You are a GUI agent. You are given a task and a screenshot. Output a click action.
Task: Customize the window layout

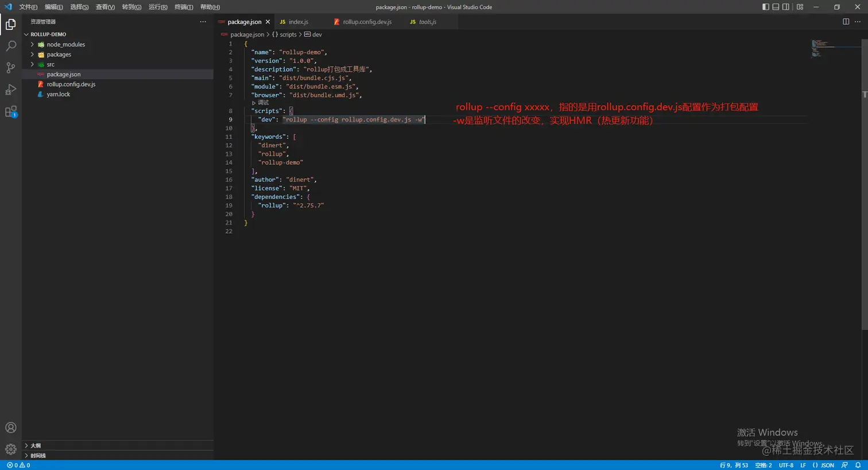click(x=800, y=7)
